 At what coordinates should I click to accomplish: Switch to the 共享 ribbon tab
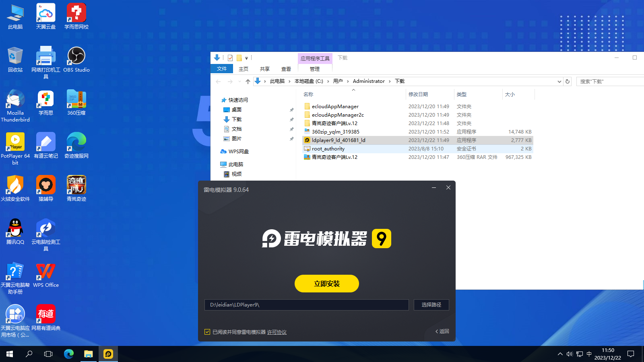point(265,69)
